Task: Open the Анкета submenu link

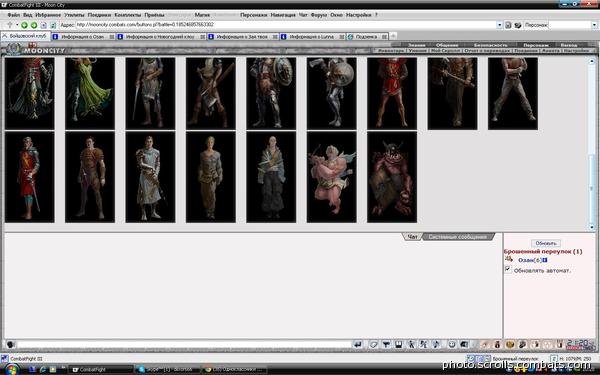Action: (x=551, y=51)
